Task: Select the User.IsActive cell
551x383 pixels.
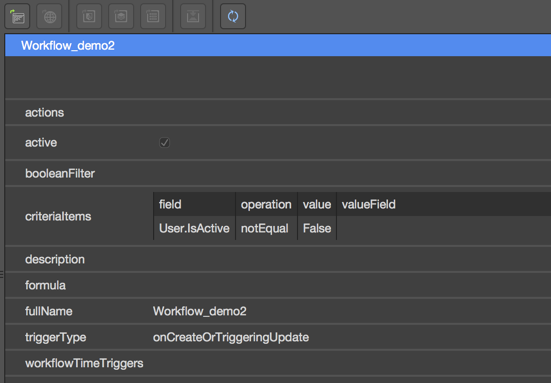Action: coord(194,228)
